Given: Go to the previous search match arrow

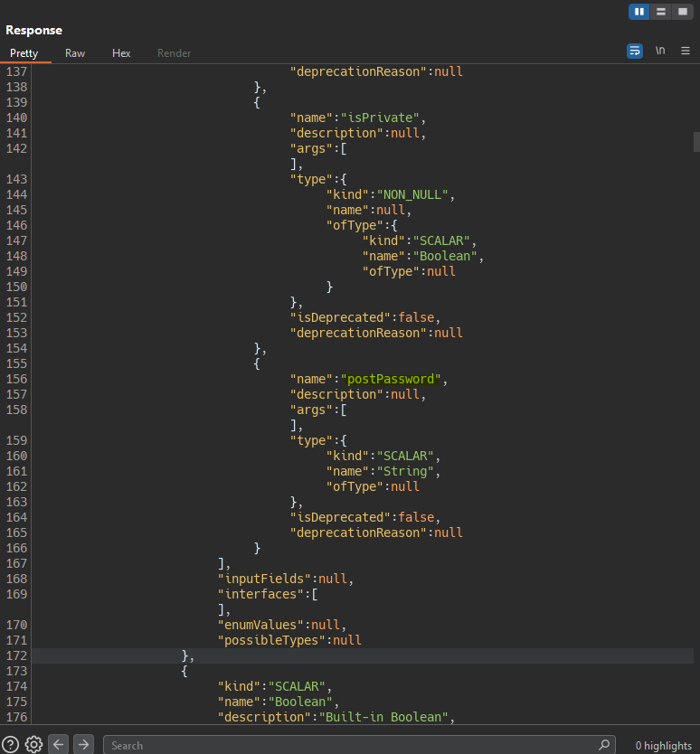Looking at the screenshot, I should 58,745.
